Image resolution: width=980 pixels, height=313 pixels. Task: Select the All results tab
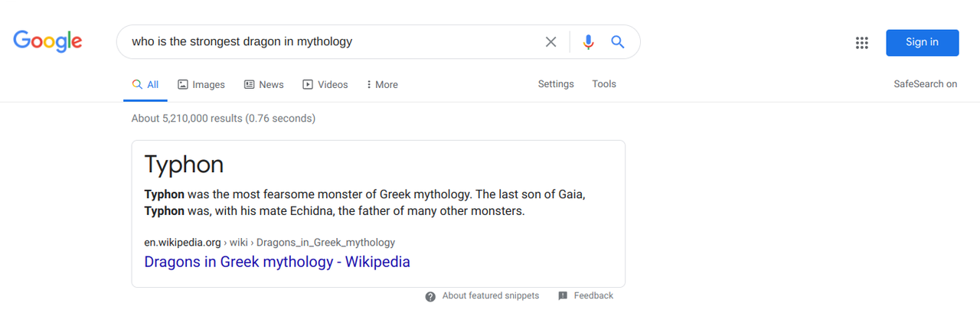click(145, 85)
